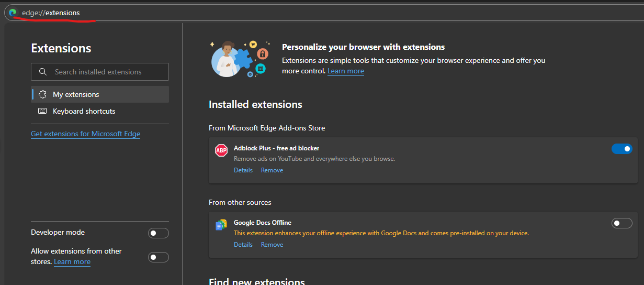The width and height of the screenshot is (644, 285).
Task: Click the Adblock Plus ABP stop-sign icon
Action: click(x=221, y=150)
